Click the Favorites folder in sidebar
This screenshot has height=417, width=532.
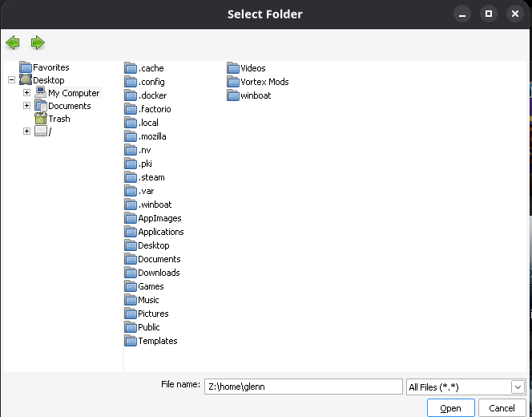[x=50, y=67]
